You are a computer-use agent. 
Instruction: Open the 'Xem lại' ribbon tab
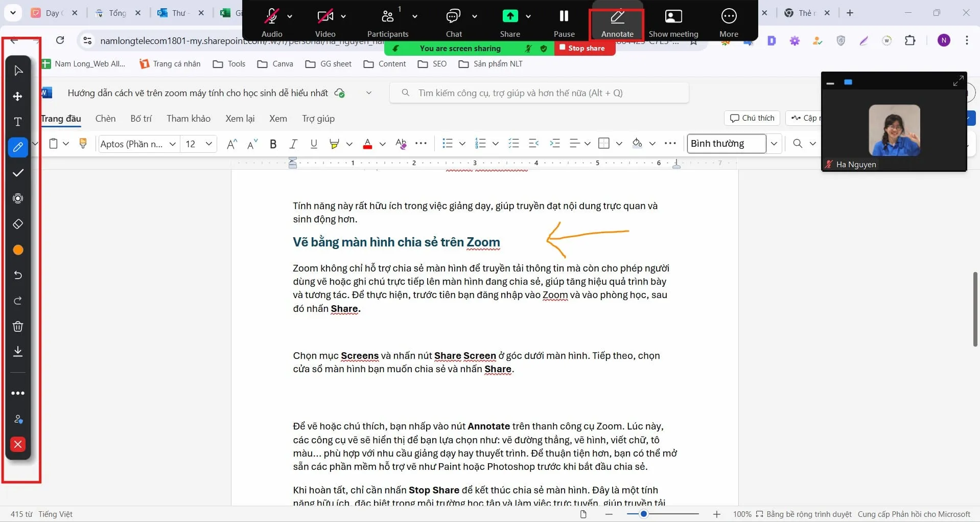pos(240,118)
